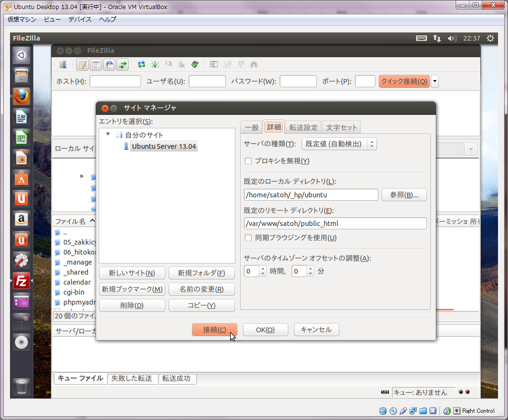Select the 詳細 tab
Image resolution: width=508 pixels, height=420 pixels.
(274, 127)
